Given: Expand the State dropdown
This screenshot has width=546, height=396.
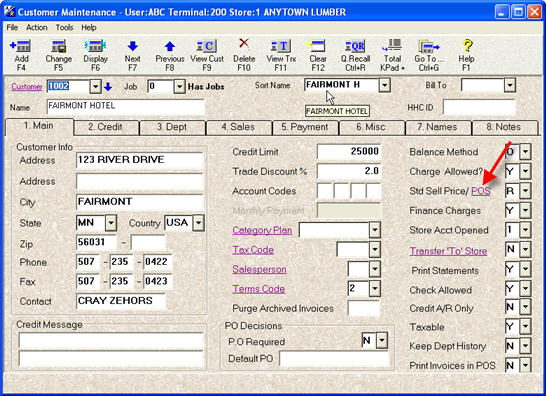Looking at the screenshot, I should [x=111, y=223].
